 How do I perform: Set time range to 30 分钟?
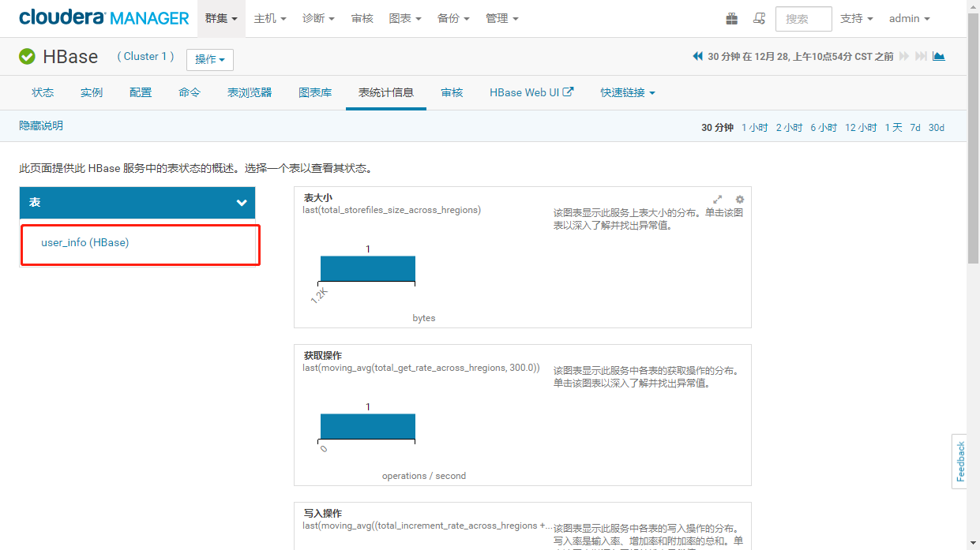click(717, 127)
